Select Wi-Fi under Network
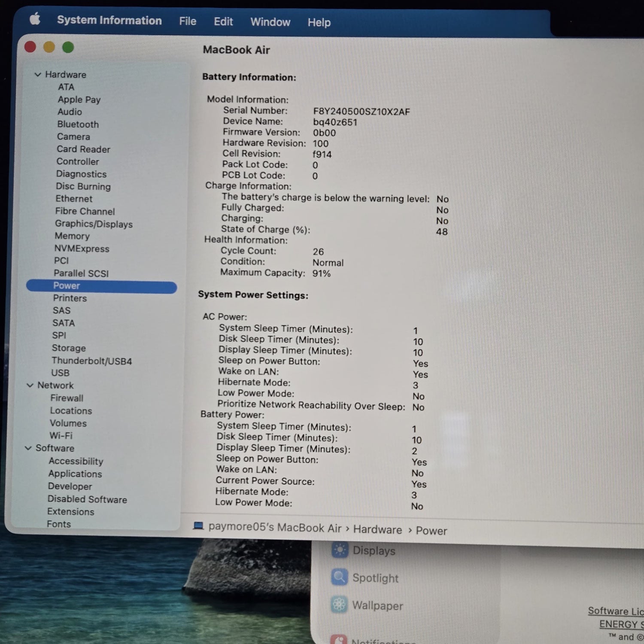This screenshot has height=644, width=644. pos(61,435)
